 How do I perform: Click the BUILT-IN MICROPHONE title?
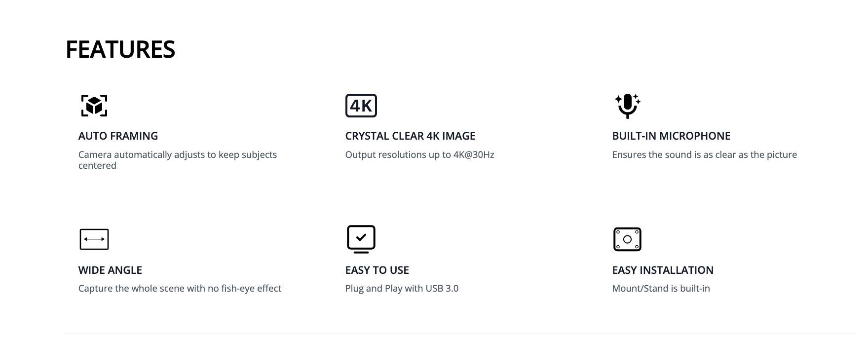671,136
